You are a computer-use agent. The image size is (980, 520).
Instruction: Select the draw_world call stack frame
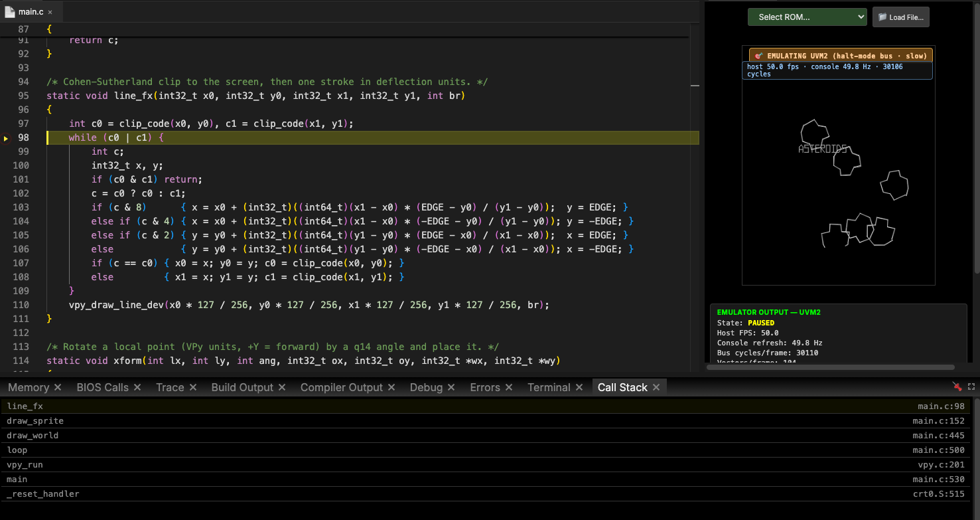(x=485, y=435)
